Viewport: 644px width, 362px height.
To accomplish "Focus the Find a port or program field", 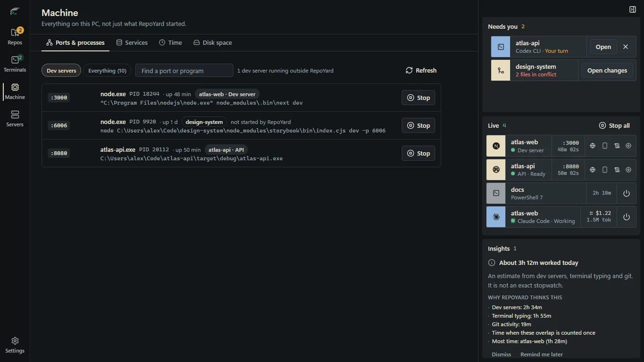I will 184,71.
